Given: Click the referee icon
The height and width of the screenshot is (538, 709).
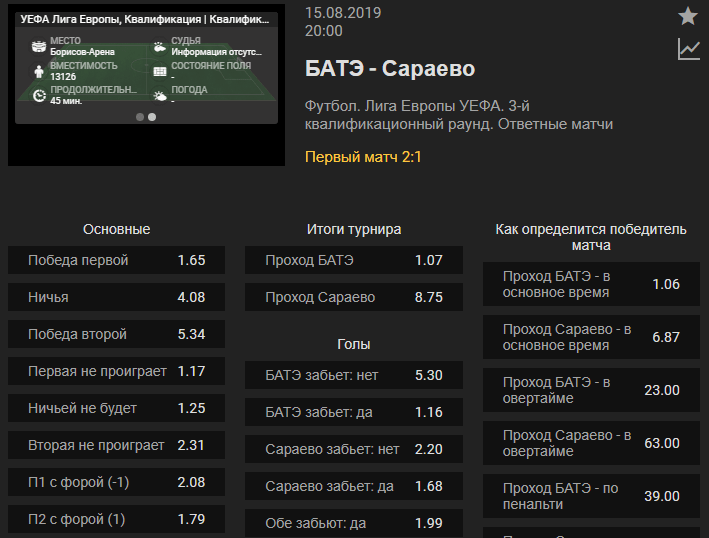Looking at the screenshot, I should (x=160, y=46).
